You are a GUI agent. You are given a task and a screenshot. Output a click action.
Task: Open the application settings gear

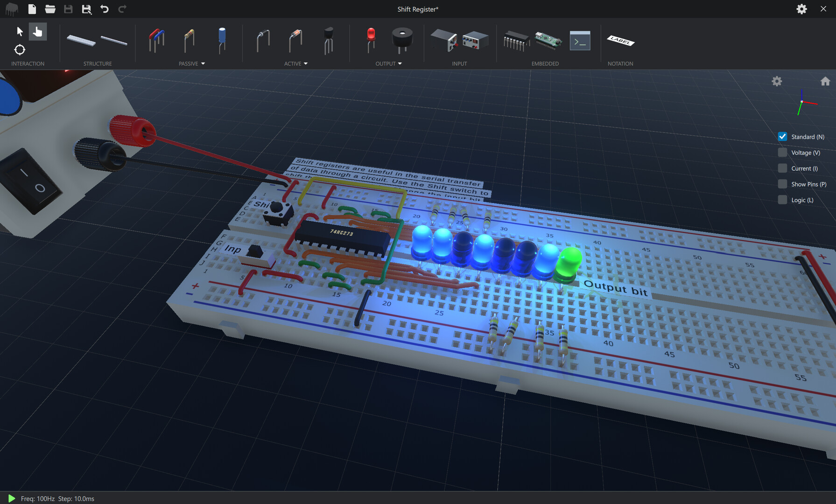(x=801, y=9)
